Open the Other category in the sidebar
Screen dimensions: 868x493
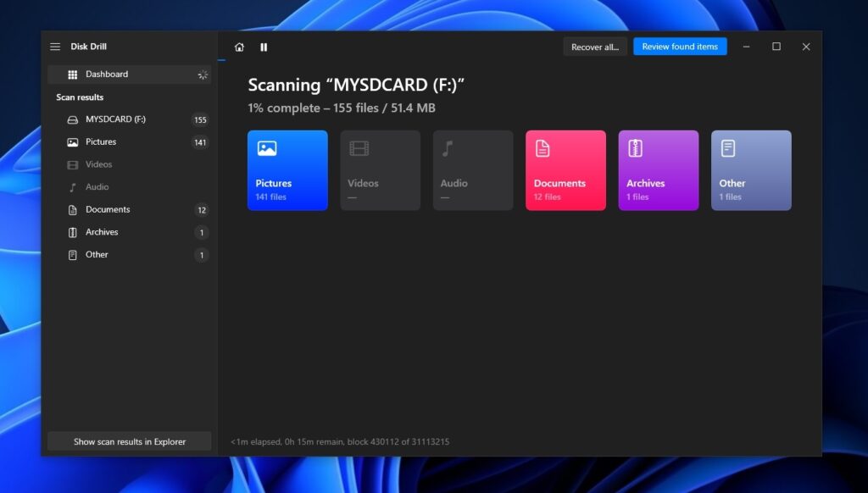(97, 254)
